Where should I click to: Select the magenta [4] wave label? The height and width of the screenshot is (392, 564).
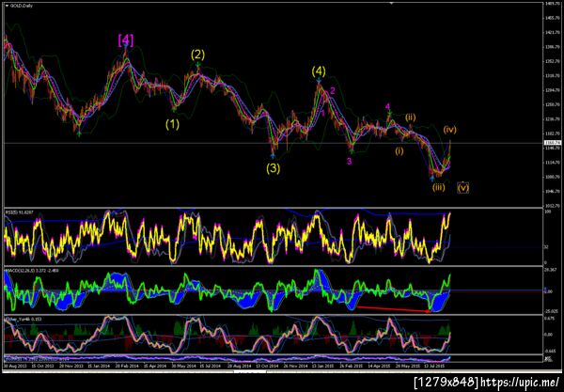pos(126,39)
